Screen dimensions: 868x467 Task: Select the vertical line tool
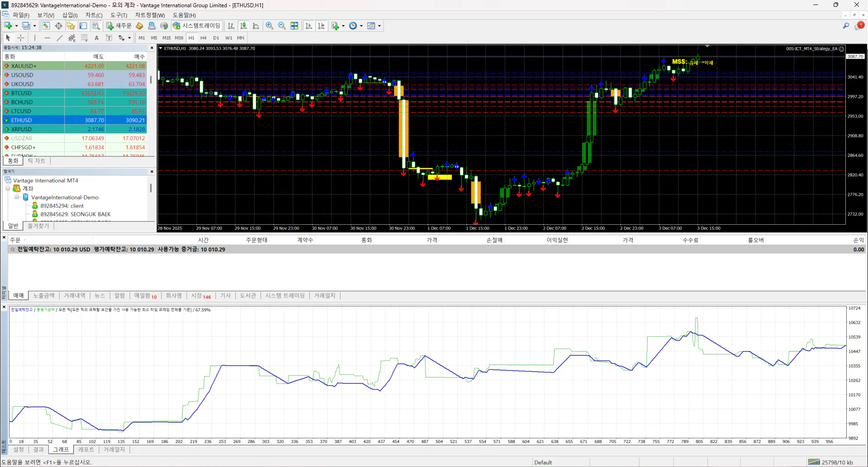(35, 38)
